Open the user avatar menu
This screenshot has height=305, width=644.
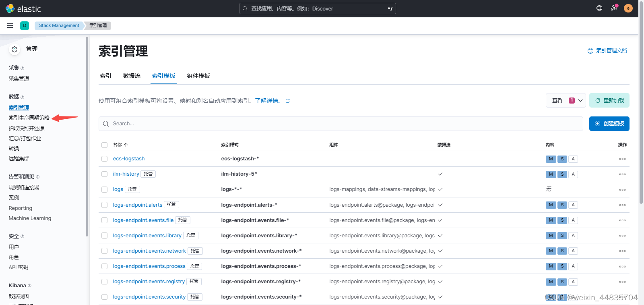coord(628,8)
